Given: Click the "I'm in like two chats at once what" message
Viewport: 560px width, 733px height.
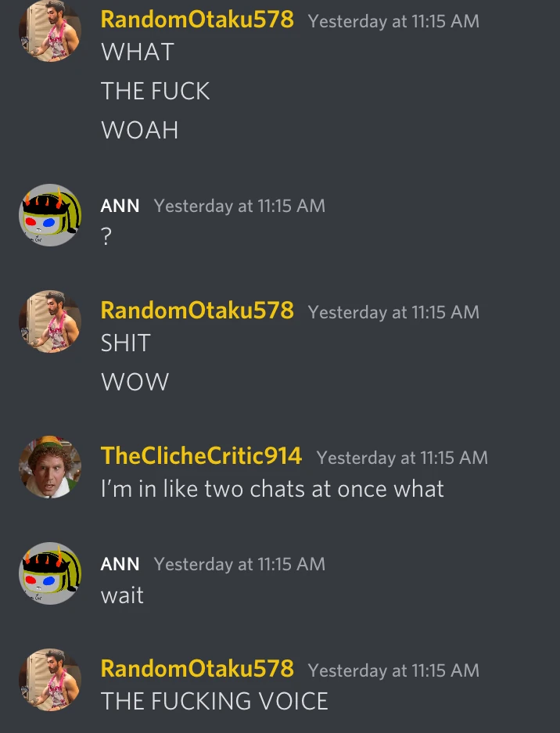Looking at the screenshot, I should click(272, 489).
